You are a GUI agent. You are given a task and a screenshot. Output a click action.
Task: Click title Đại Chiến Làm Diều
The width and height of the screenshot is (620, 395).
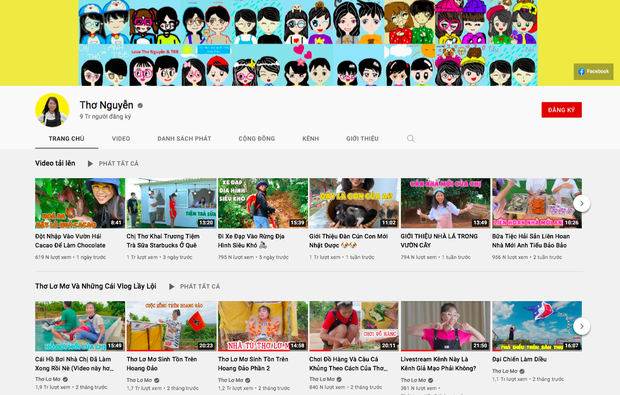(519, 359)
